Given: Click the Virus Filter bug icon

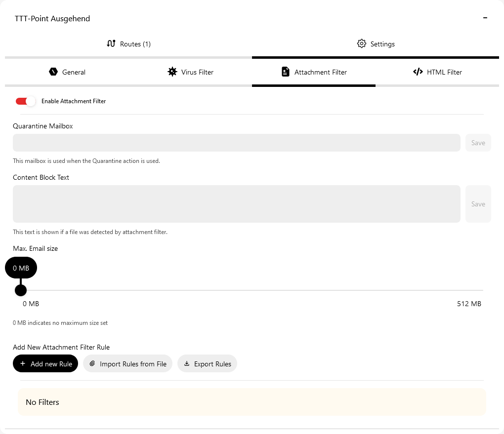Looking at the screenshot, I should tap(172, 72).
